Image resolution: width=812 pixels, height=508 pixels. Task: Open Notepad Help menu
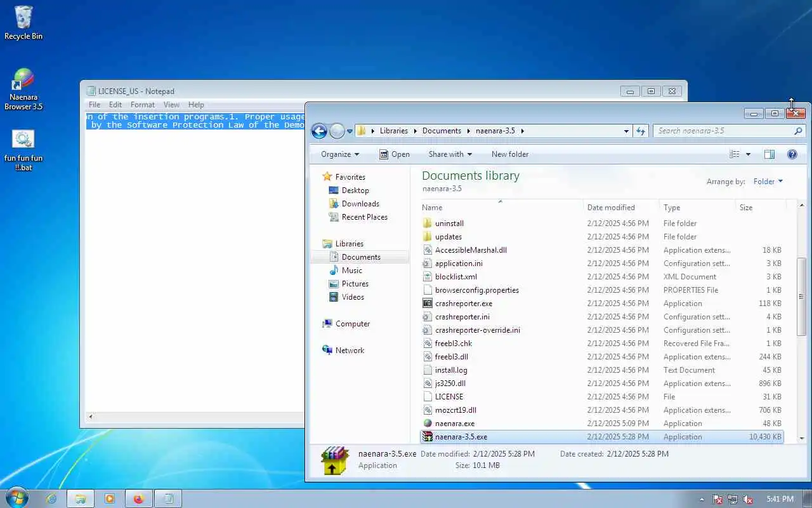[196, 105]
